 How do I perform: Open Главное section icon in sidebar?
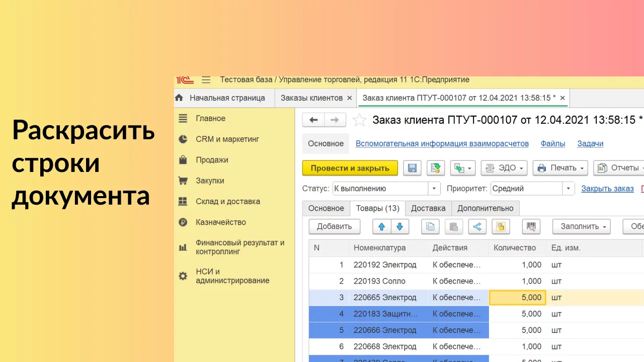[183, 118]
